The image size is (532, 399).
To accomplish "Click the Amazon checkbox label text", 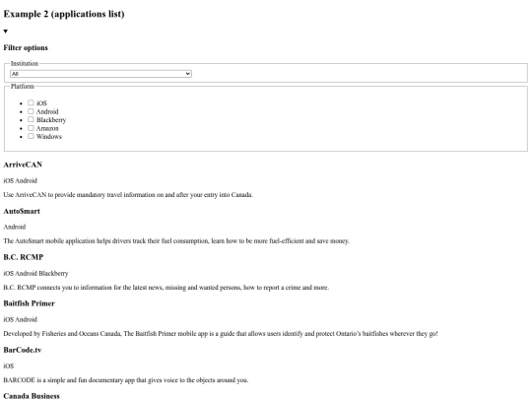I will coord(47,128).
